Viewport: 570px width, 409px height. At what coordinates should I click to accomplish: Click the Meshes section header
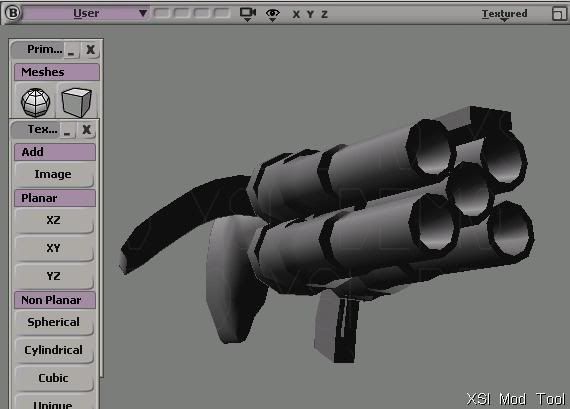pyautogui.click(x=57, y=72)
